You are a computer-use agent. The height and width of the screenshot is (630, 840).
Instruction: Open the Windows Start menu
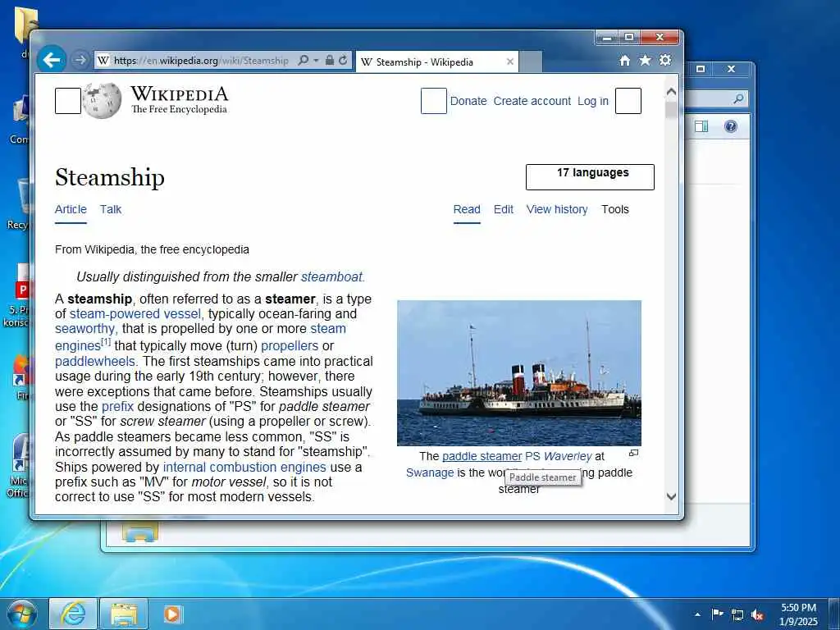point(22,614)
